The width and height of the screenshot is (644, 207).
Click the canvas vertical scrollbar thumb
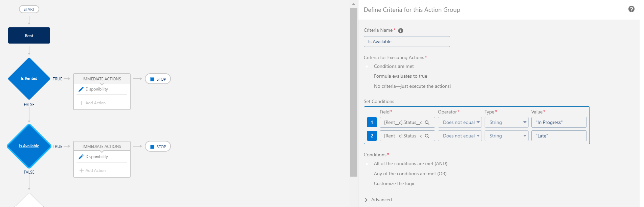point(354,91)
